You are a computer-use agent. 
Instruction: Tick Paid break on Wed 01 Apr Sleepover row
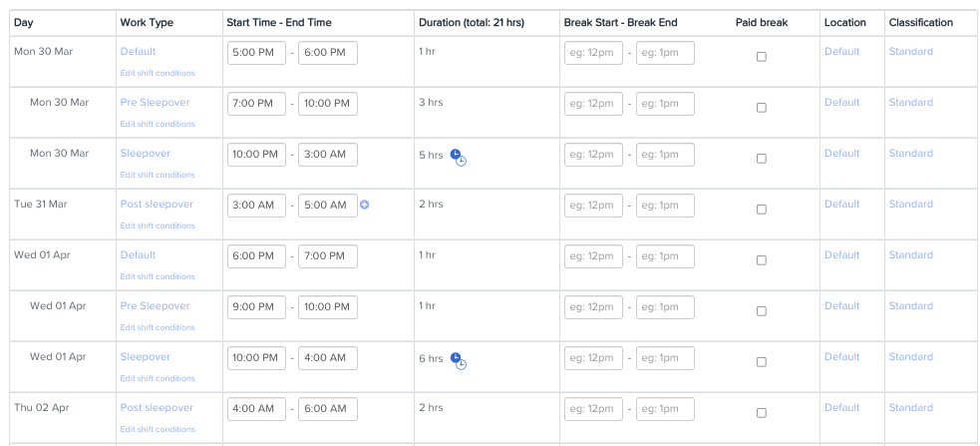pyautogui.click(x=762, y=362)
